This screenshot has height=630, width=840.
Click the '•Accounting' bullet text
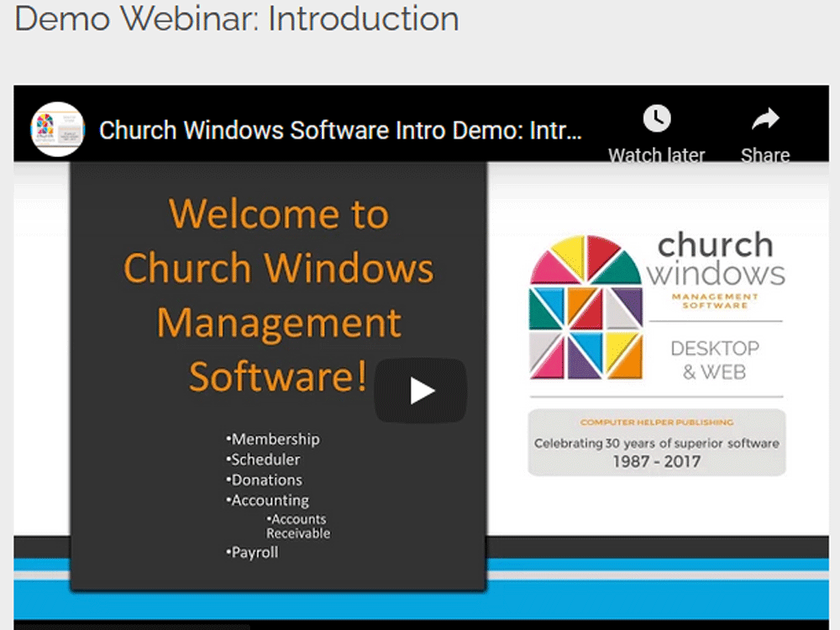coord(267,501)
